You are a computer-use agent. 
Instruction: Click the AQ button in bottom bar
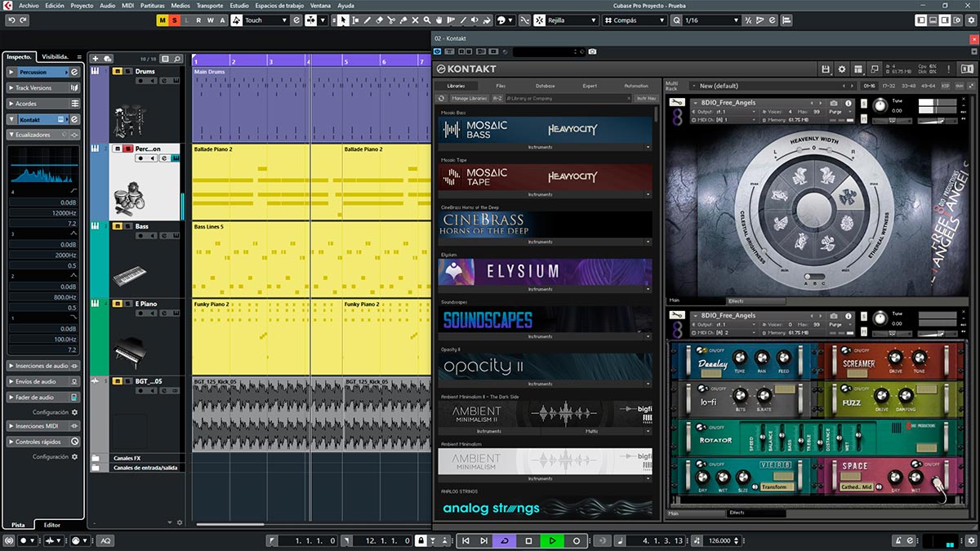[x=106, y=540]
